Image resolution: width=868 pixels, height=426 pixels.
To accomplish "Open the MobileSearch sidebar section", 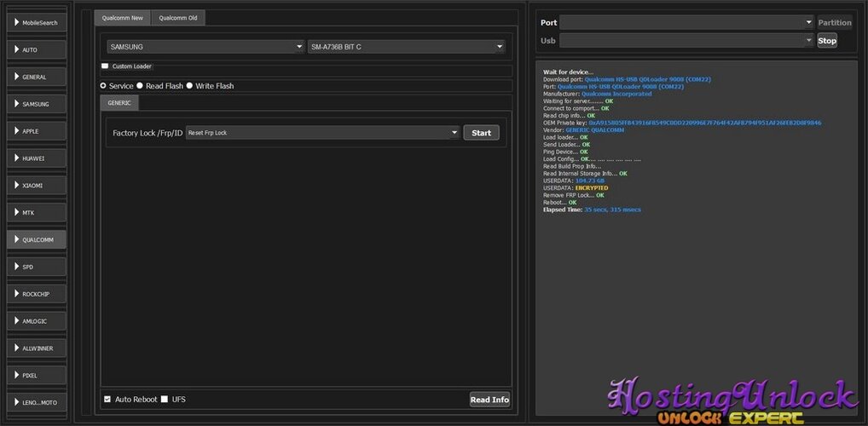I will tap(37, 23).
